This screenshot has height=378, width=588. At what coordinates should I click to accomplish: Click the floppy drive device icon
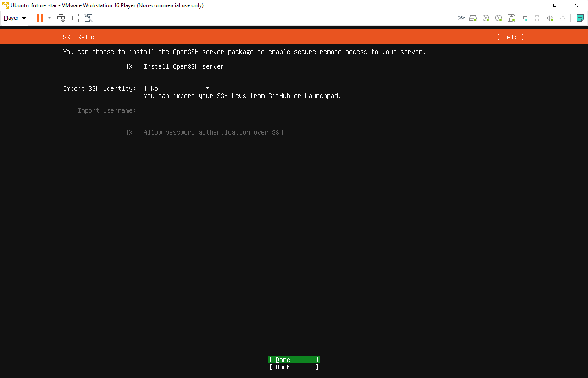[x=511, y=18]
